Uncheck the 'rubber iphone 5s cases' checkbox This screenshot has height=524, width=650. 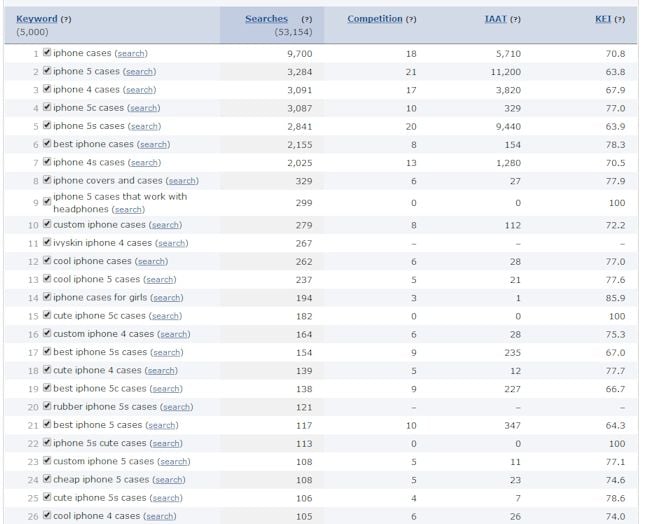(x=47, y=406)
